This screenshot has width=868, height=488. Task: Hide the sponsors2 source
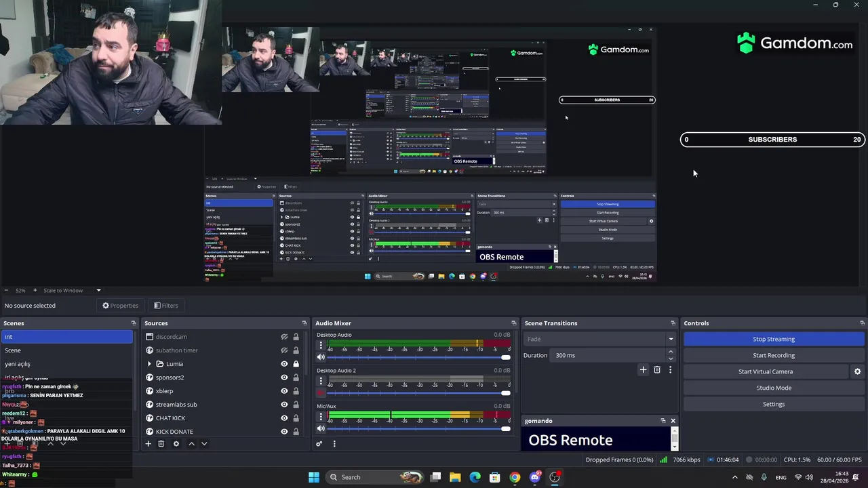(x=284, y=378)
